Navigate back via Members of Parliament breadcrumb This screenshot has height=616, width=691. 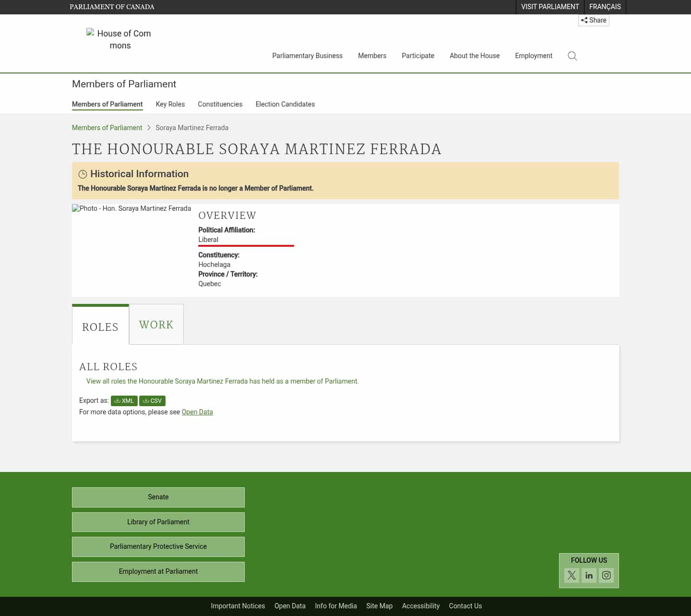[x=107, y=128]
